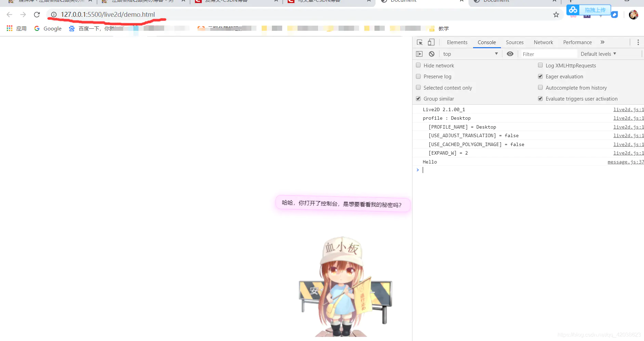
Task: Open the Performance tab
Action: [x=577, y=42]
